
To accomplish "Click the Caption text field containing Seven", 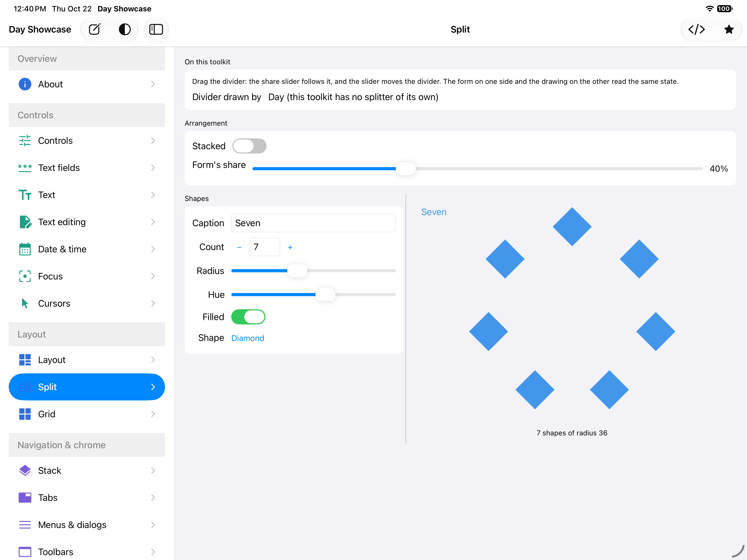I will click(x=314, y=223).
